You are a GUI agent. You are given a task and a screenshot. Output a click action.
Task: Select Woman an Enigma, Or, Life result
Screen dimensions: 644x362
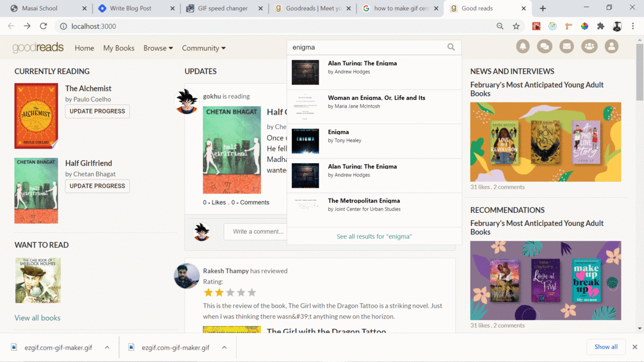[374, 107]
